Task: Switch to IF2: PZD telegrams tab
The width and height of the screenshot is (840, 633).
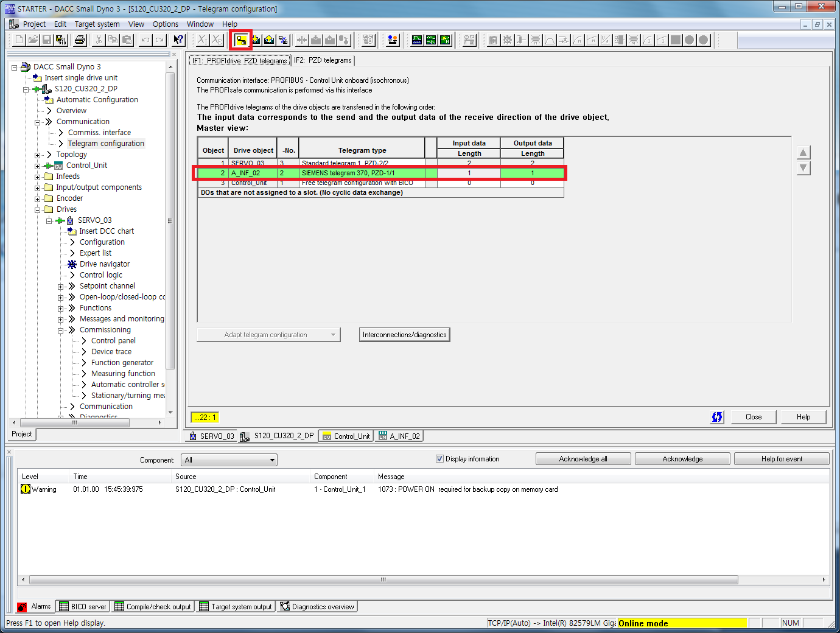Action: click(323, 60)
